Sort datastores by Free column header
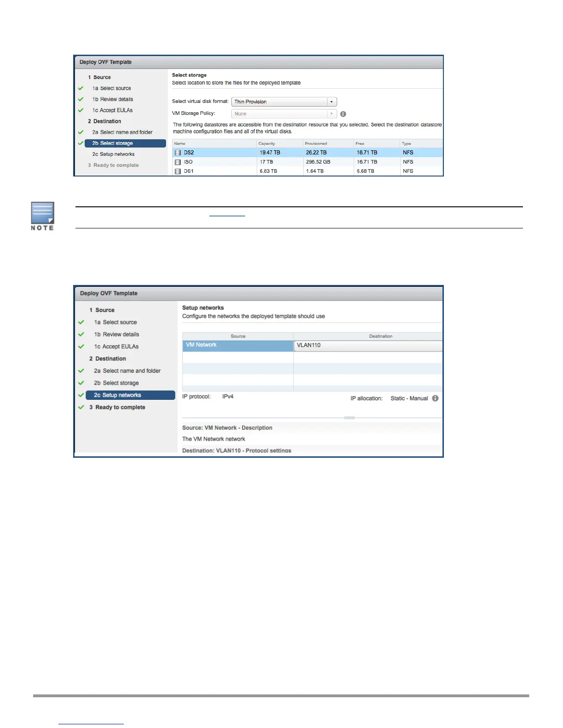The width and height of the screenshot is (563, 728). 377,143
